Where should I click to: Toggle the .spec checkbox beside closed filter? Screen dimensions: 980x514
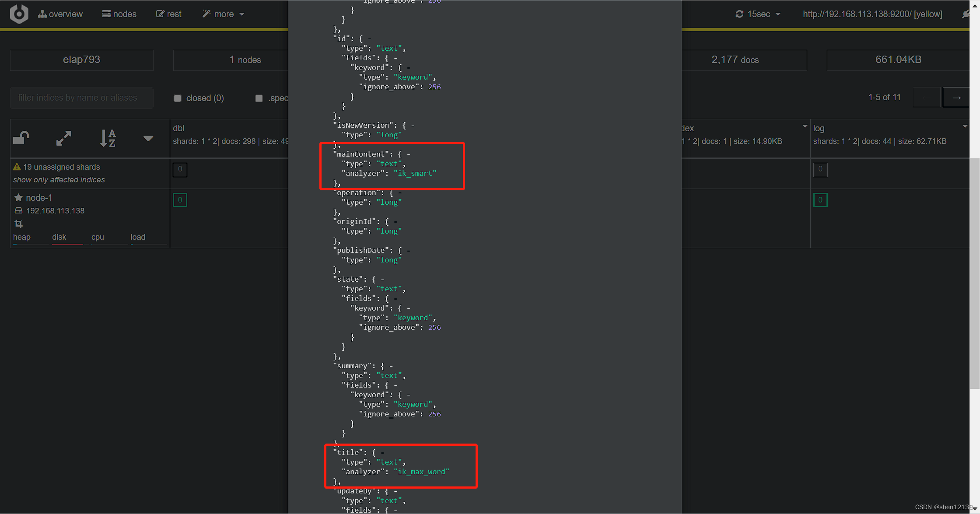(259, 98)
